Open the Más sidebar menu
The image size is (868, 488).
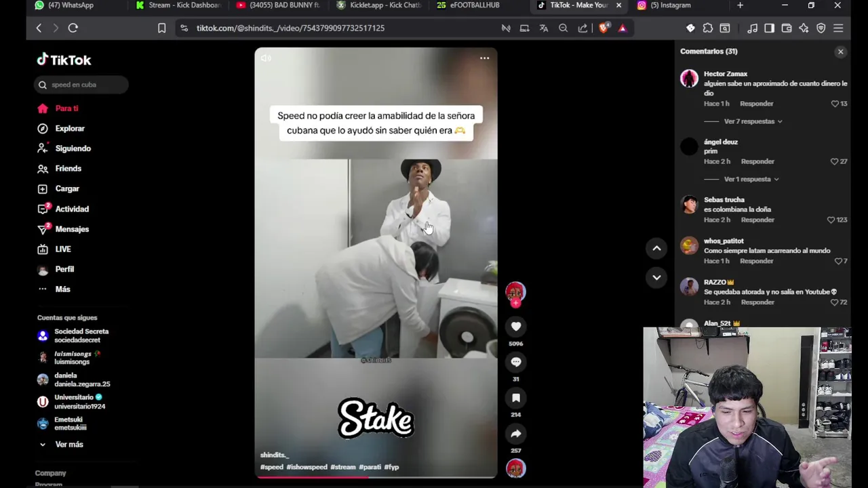pos(62,289)
